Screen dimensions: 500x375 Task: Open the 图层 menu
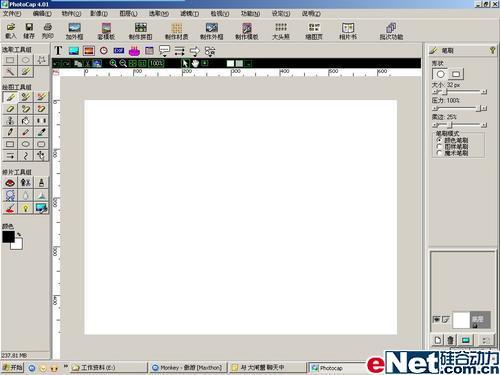(x=128, y=14)
